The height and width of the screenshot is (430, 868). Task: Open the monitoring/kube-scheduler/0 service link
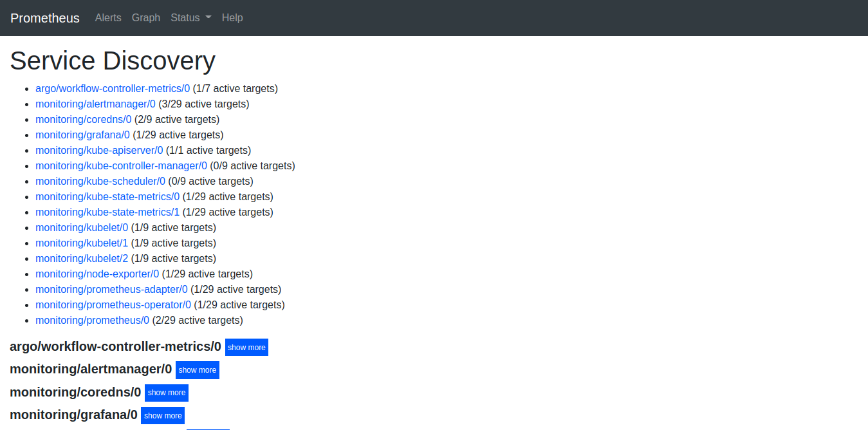tap(100, 181)
